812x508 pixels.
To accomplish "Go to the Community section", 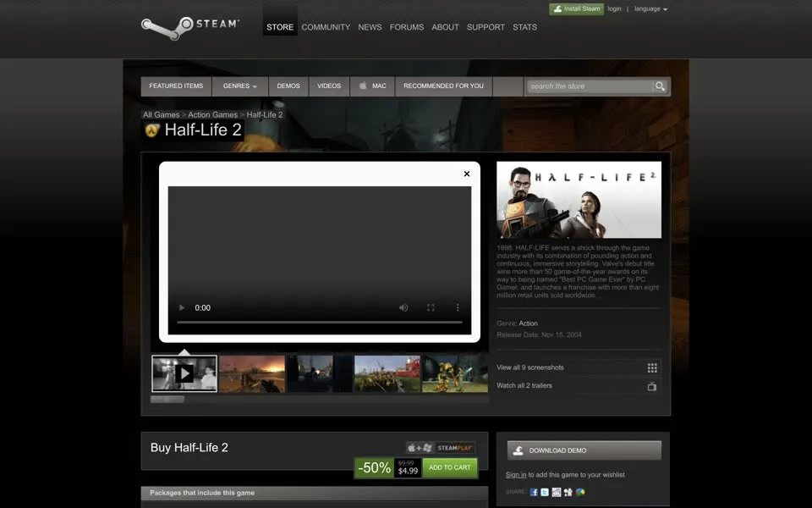I will (x=326, y=27).
